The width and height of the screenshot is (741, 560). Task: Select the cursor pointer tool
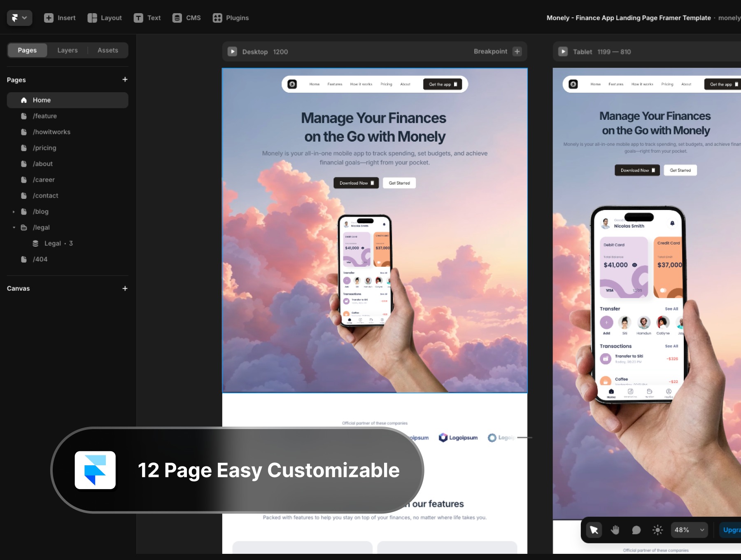click(x=594, y=530)
